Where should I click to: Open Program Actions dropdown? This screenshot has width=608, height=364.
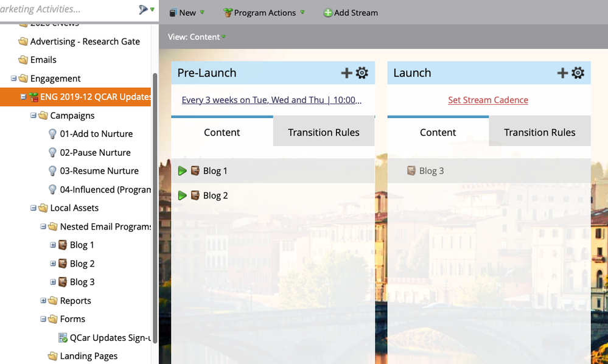[264, 13]
